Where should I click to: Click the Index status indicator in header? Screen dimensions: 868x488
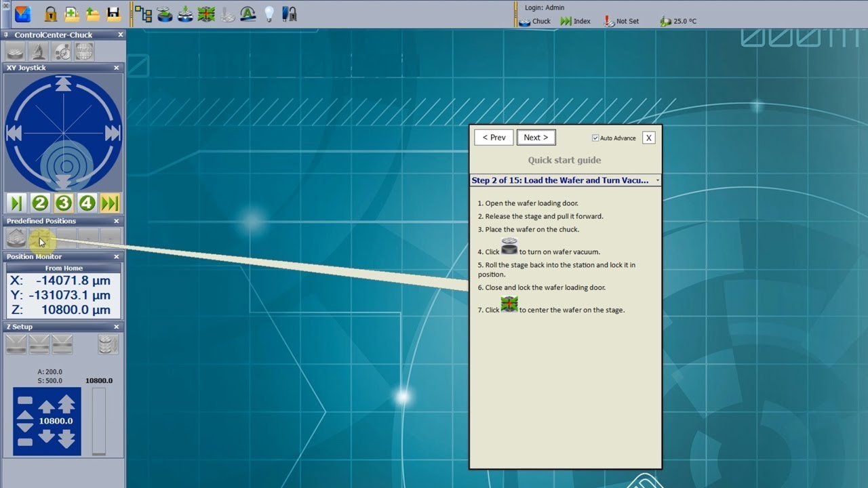pyautogui.click(x=575, y=21)
